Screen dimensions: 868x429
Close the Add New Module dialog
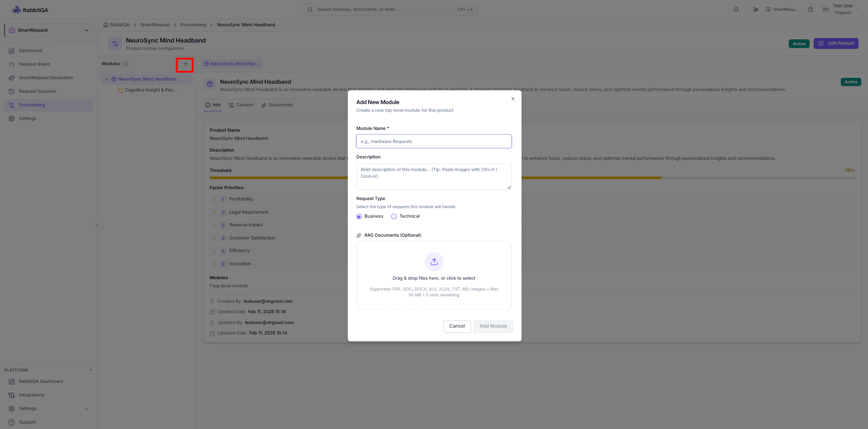coord(513,99)
